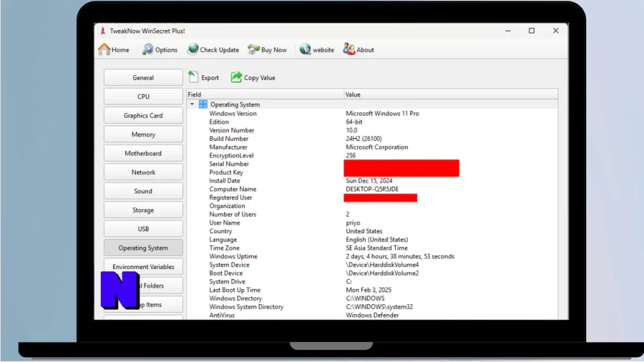Select the Windows Version row
644x362 pixels.
372,113
